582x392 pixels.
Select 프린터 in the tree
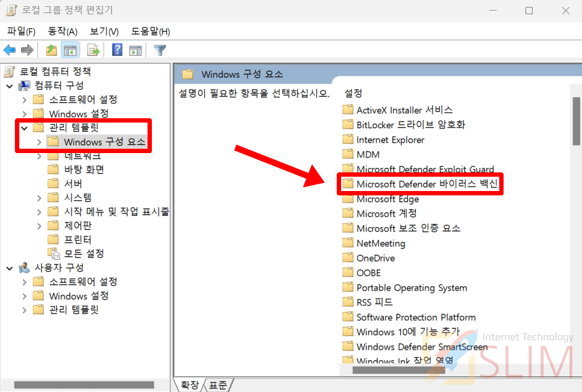[x=78, y=240]
